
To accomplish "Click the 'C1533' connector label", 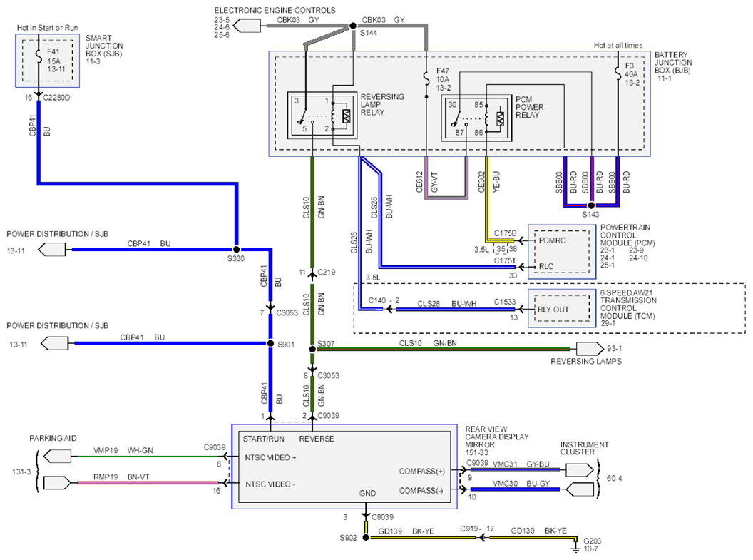I will point(505,302).
